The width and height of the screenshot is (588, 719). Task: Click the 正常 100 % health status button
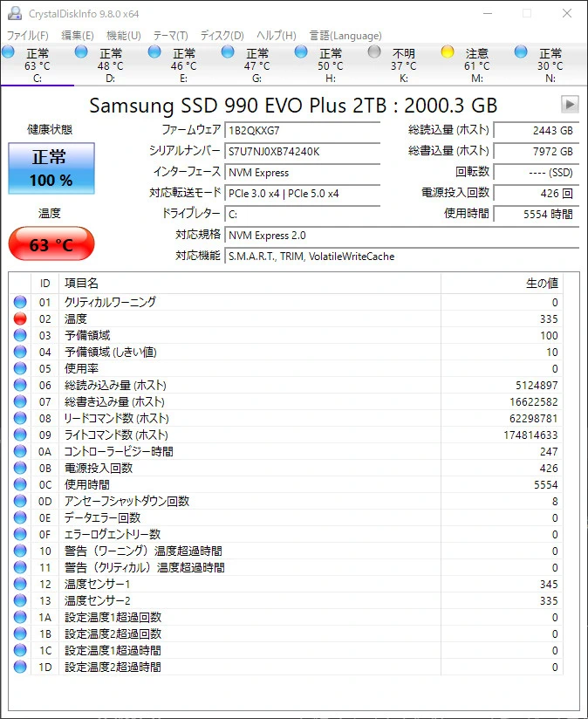coord(51,168)
